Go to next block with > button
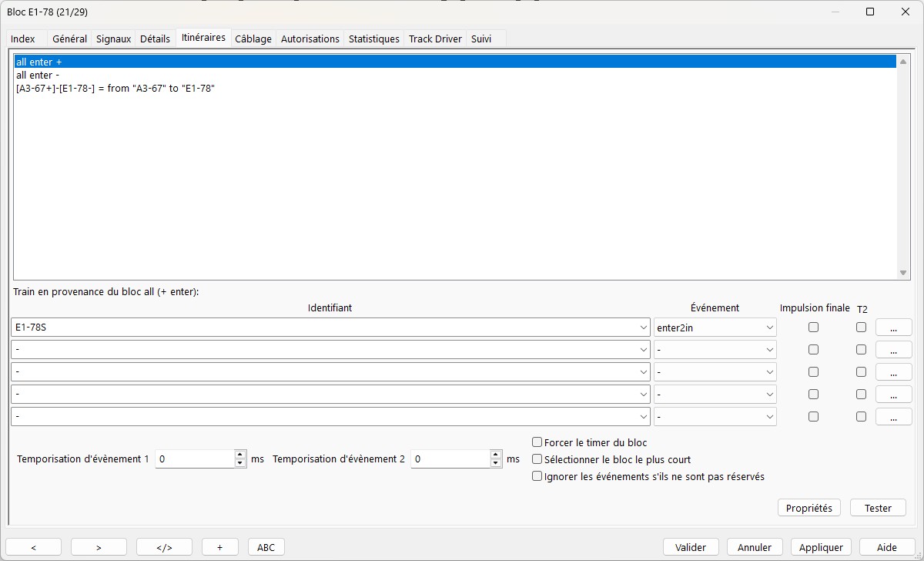 coord(99,547)
